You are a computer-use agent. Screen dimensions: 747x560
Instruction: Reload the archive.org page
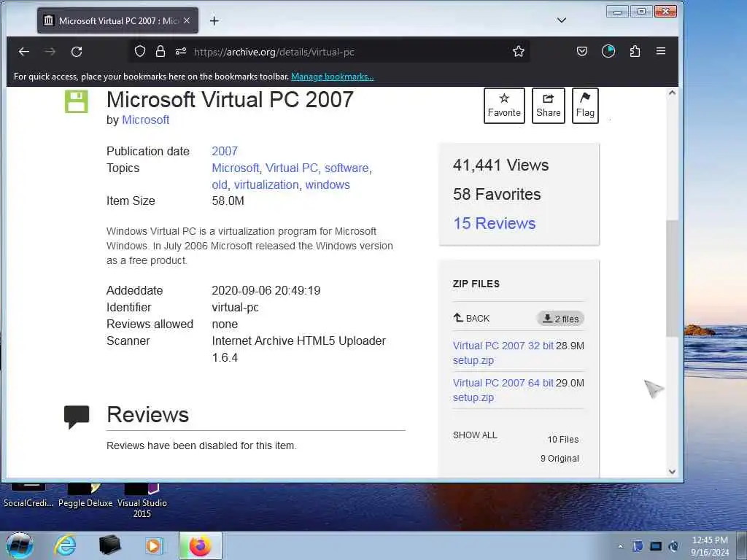tap(77, 52)
